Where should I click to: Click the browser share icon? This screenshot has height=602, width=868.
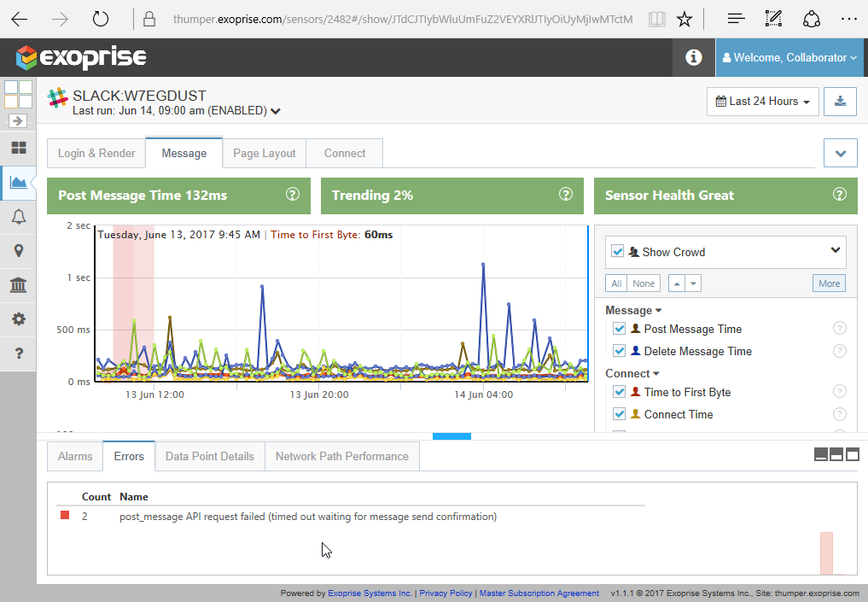[812, 20]
